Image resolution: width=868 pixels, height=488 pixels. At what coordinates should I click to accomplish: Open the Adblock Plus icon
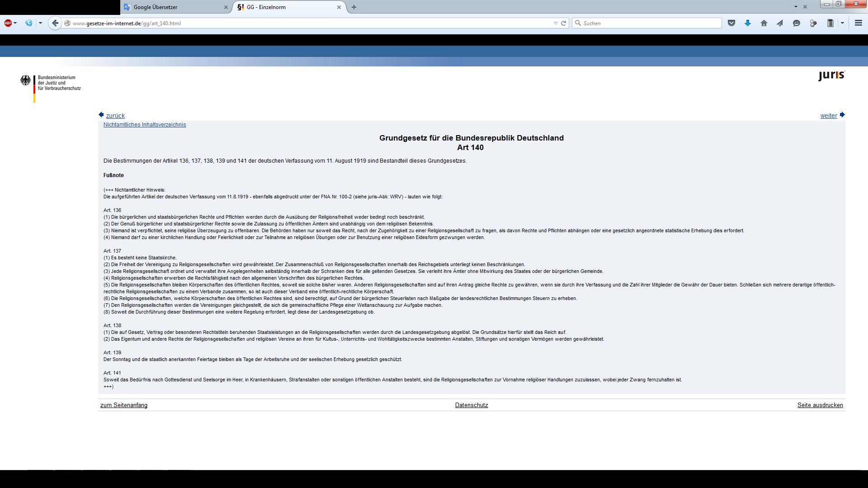coord(8,23)
